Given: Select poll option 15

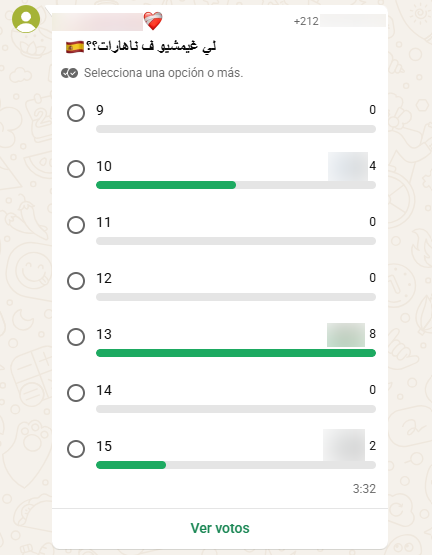Looking at the screenshot, I should tap(76, 449).
